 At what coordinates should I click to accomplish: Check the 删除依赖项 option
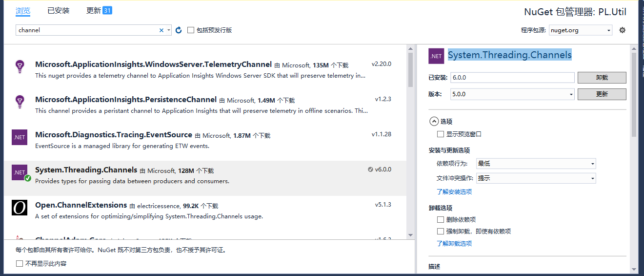(x=441, y=220)
